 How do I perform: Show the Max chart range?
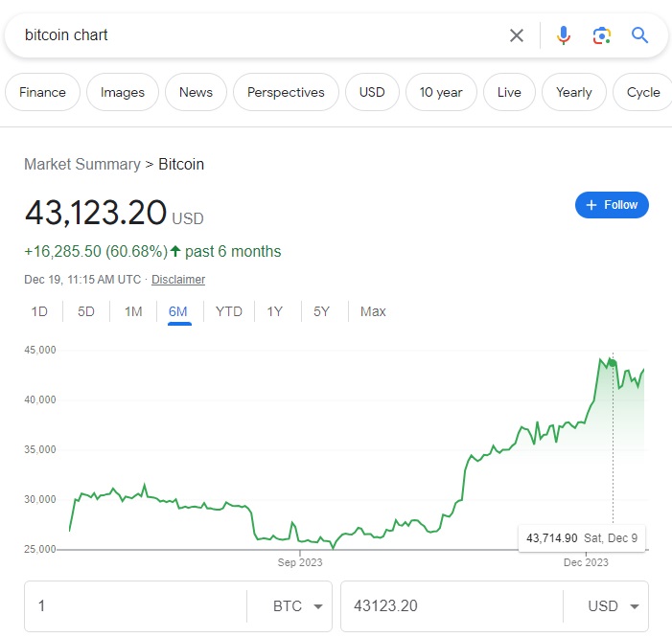pyautogui.click(x=373, y=311)
